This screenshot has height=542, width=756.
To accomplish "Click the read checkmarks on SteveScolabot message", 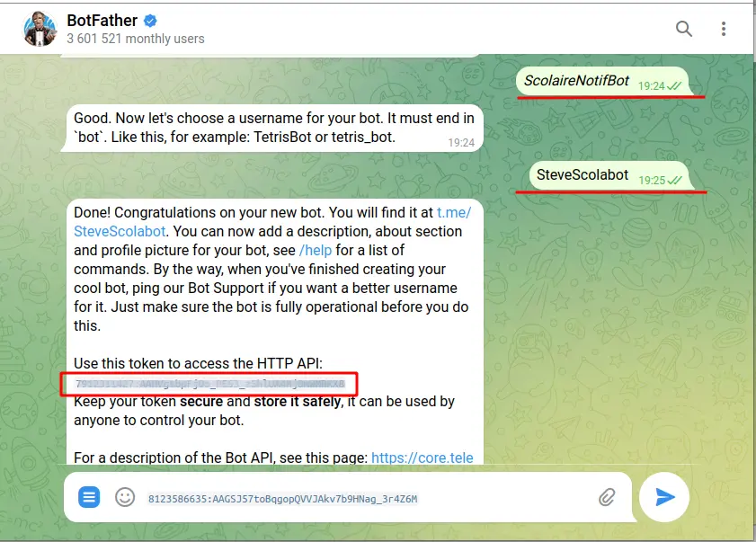I will coord(674,181).
